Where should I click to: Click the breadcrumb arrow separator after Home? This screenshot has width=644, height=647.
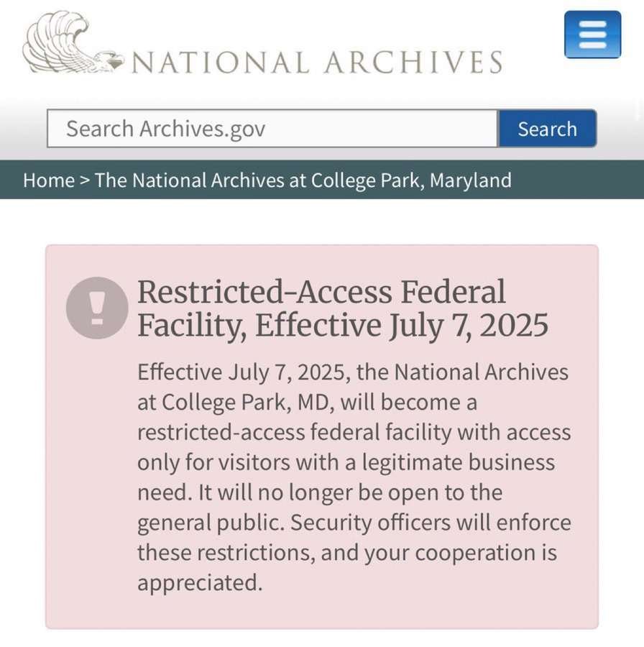(x=84, y=180)
